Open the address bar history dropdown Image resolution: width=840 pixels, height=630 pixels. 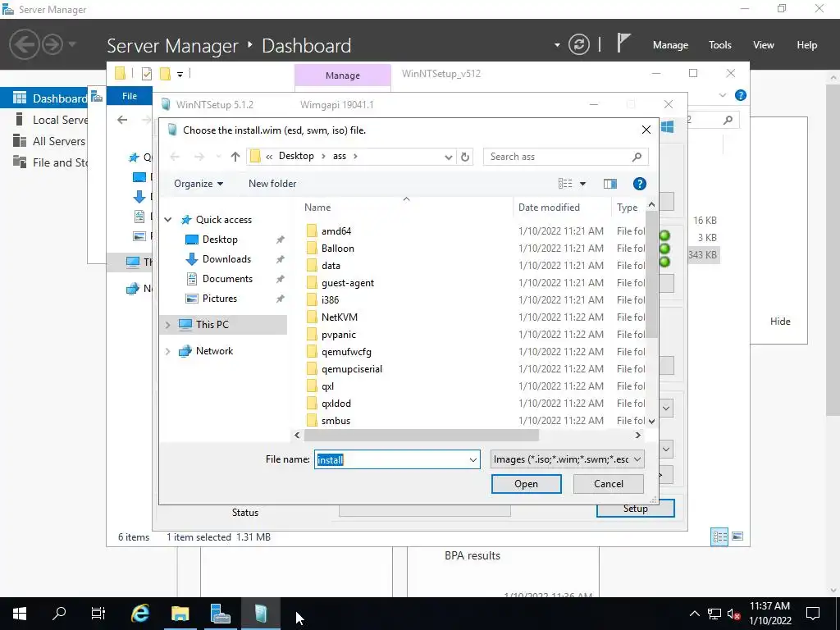[449, 157]
